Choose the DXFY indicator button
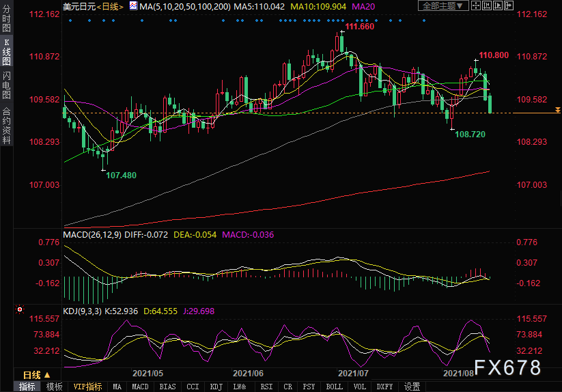 click(x=385, y=387)
